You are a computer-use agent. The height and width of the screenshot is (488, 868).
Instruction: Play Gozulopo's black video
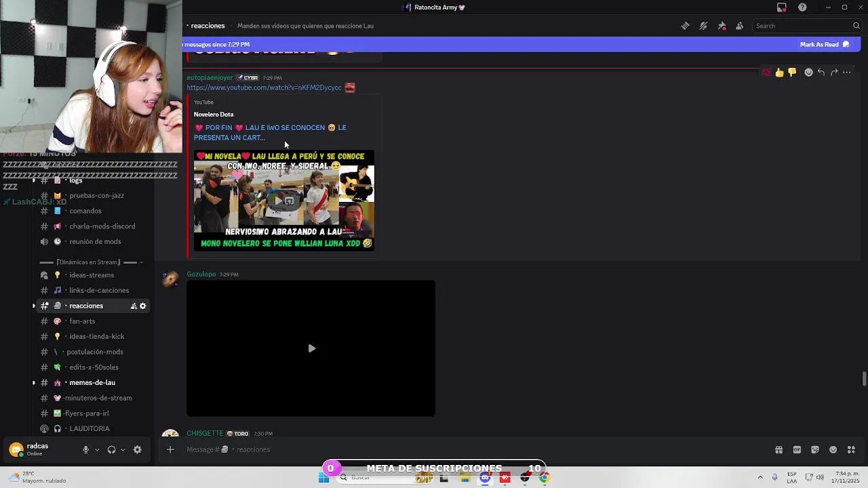tap(311, 348)
